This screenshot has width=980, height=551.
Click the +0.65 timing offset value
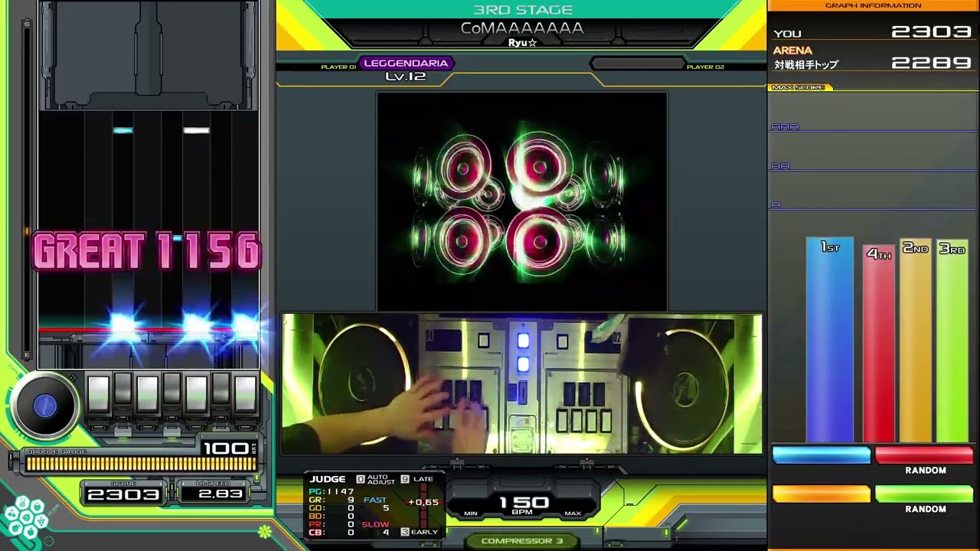click(423, 503)
